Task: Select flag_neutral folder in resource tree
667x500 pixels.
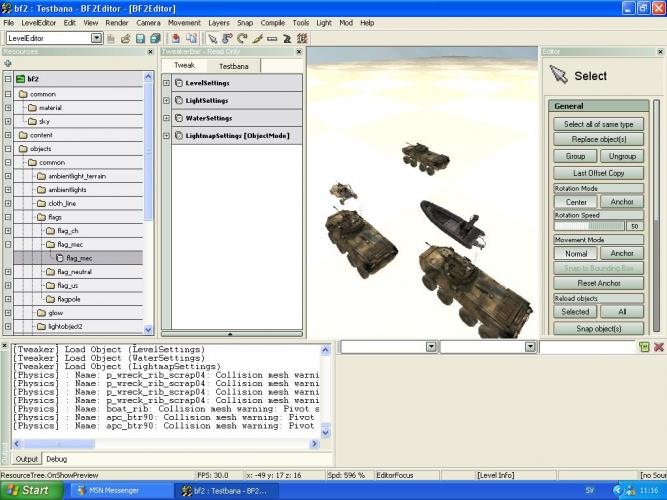Action: pos(74,271)
